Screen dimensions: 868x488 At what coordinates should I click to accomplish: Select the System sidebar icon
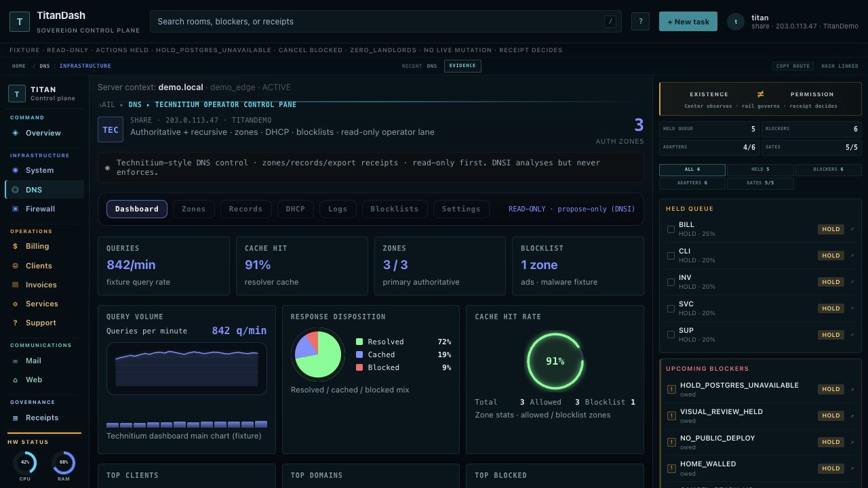click(15, 170)
